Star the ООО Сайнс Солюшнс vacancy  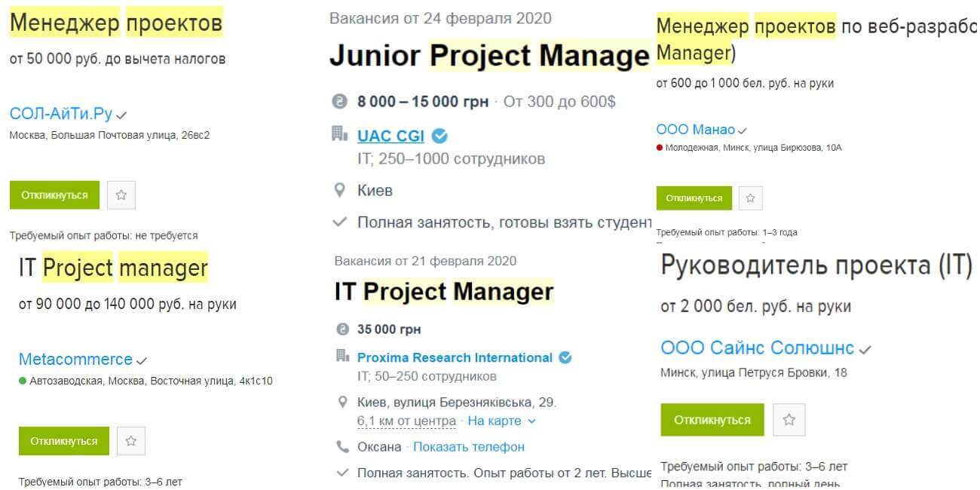coord(789,420)
